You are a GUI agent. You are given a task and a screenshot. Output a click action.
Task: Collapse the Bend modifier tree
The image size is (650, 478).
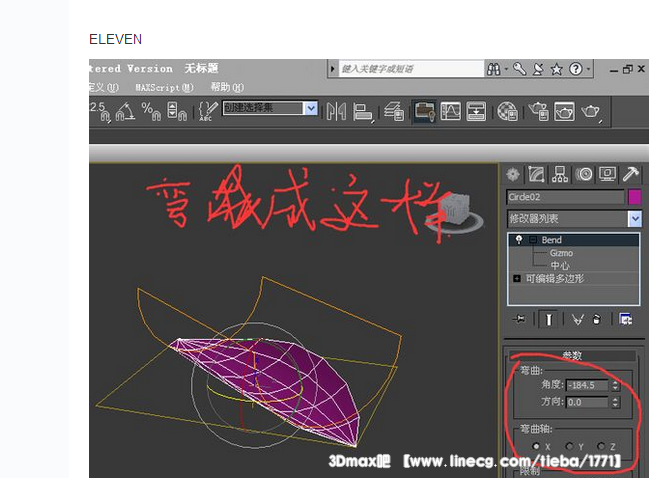pyautogui.click(x=533, y=240)
